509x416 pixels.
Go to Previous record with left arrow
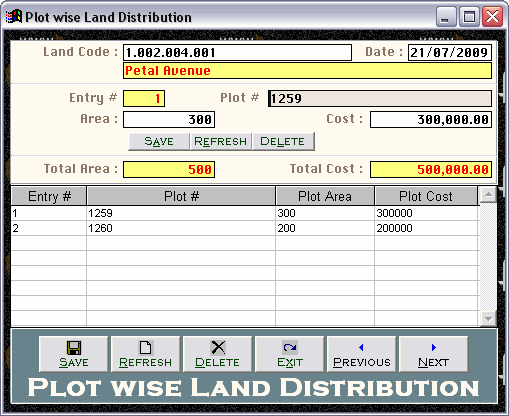pos(361,354)
